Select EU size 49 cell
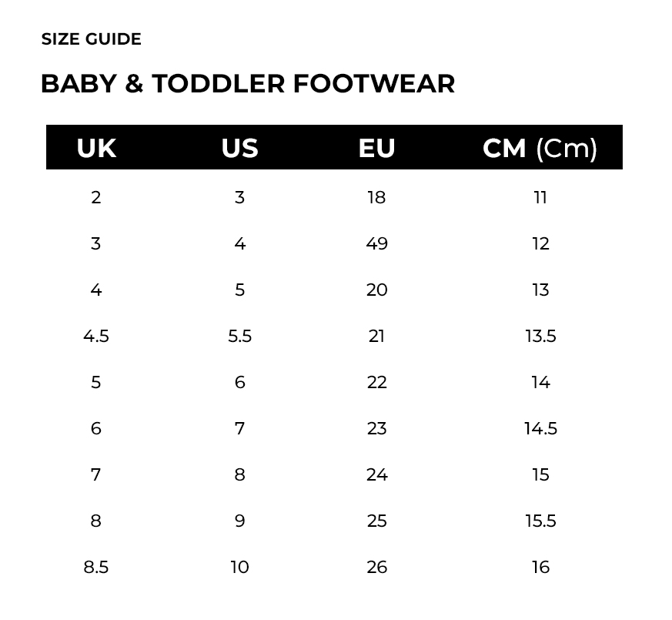This screenshot has height=620, width=672. point(376,243)
